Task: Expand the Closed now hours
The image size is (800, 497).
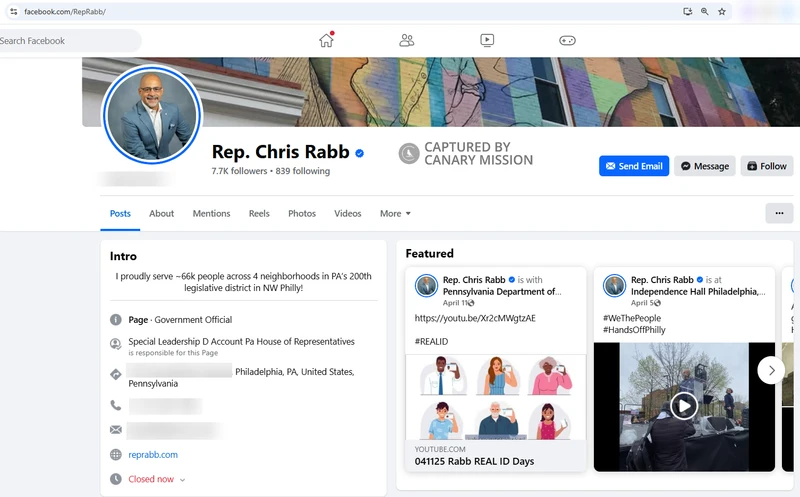Action: (x=157, y=479)
